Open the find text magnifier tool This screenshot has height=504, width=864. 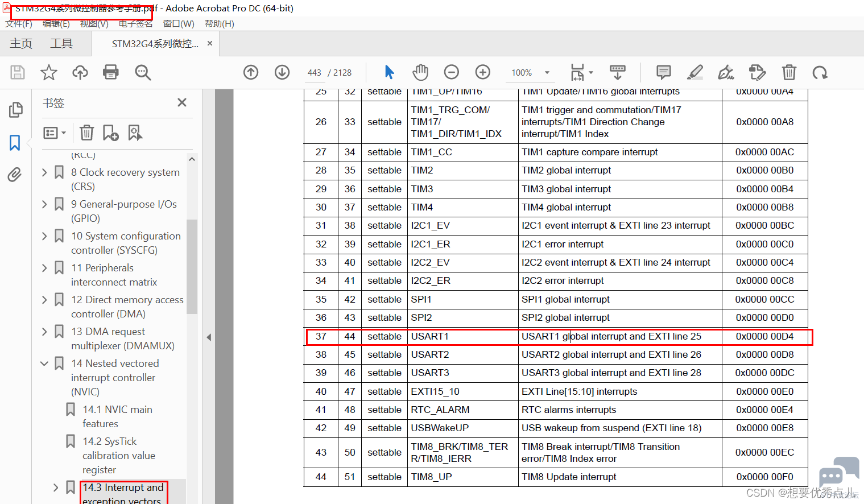pyautogui.click(x=143, y=72)
